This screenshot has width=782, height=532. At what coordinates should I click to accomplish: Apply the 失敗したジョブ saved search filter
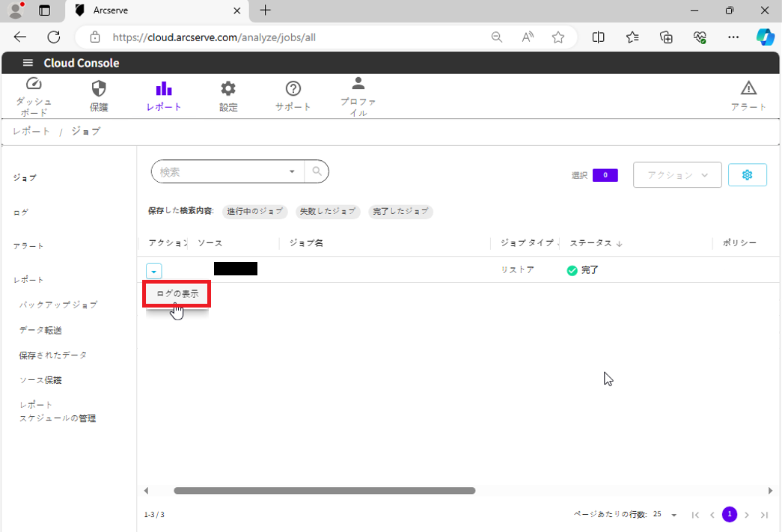[x=328, y=212]
